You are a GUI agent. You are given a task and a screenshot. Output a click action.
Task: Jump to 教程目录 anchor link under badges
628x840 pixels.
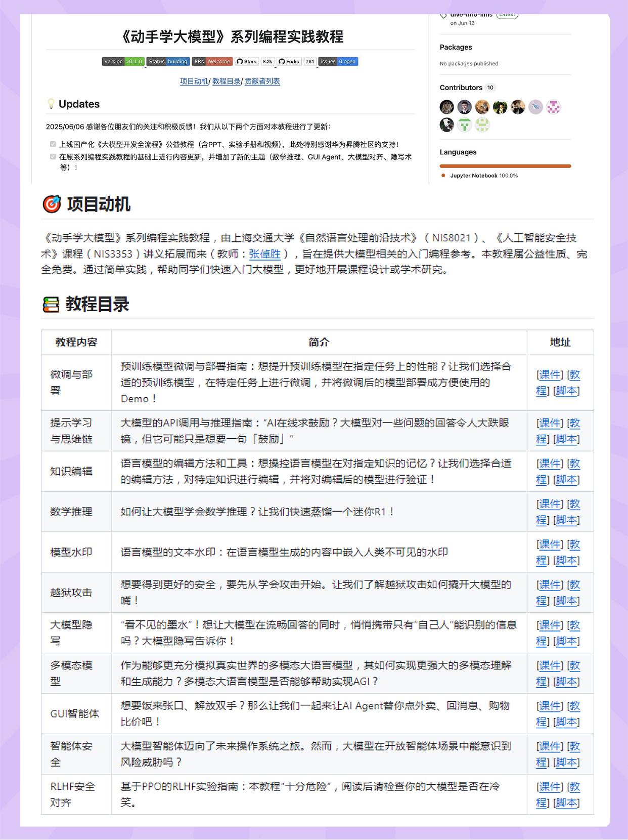(x=227, y=81)
